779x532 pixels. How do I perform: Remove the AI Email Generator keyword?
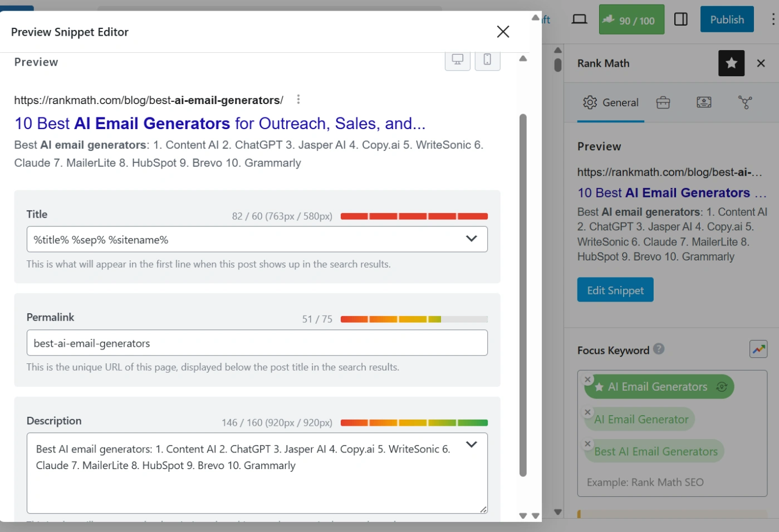pyautogui.click(x=587, y=412)
